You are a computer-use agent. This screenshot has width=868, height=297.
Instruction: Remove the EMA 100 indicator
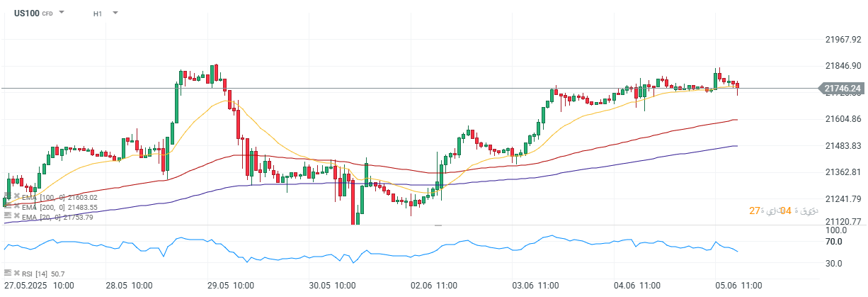tap(16, 196)
